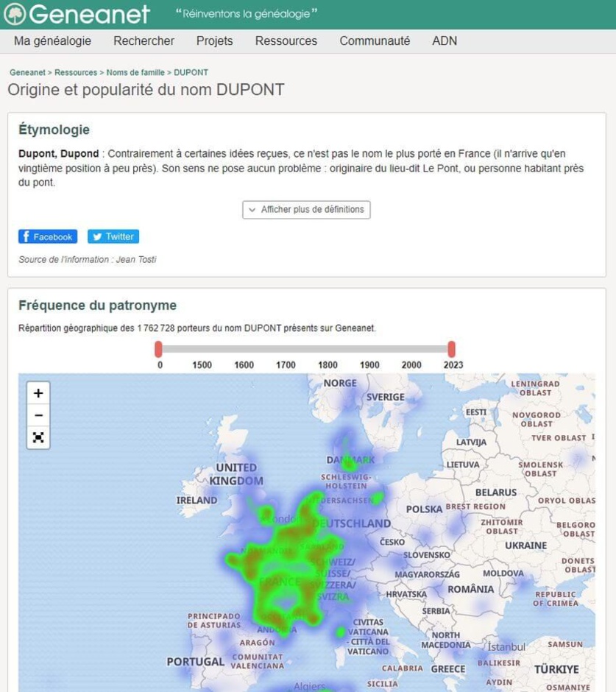
Task: Open the Ressources menu
Action: click(x=286, y=41)
